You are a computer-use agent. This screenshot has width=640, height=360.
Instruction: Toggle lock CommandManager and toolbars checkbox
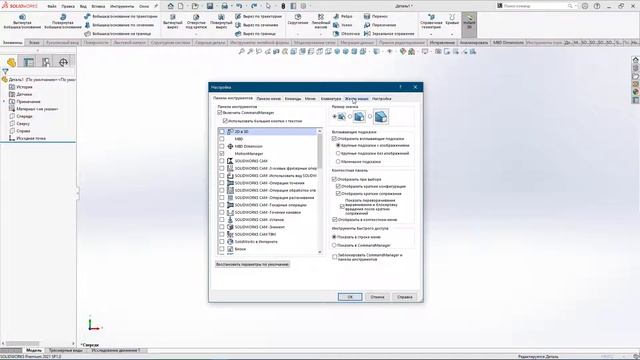click(x=335, y=257)
